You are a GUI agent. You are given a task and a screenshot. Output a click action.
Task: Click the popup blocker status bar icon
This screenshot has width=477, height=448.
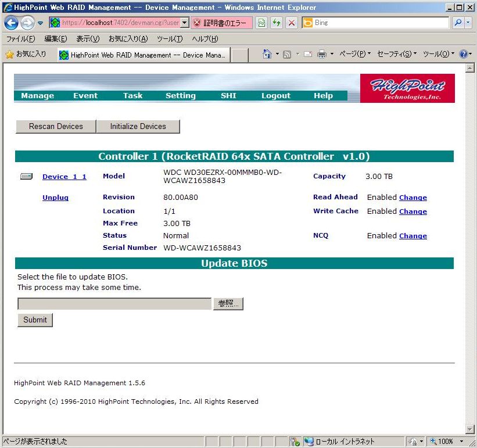coord(295,441)
